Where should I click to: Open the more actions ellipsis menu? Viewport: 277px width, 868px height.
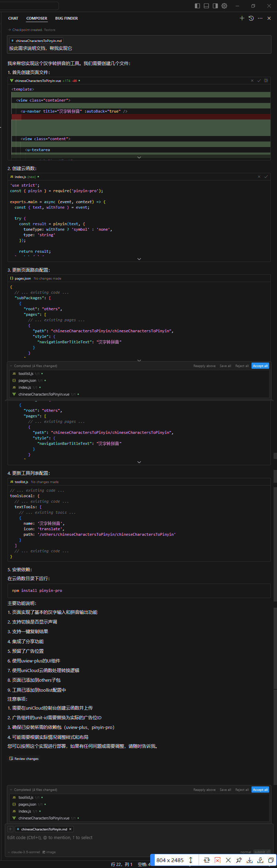[x=260, y=18]
